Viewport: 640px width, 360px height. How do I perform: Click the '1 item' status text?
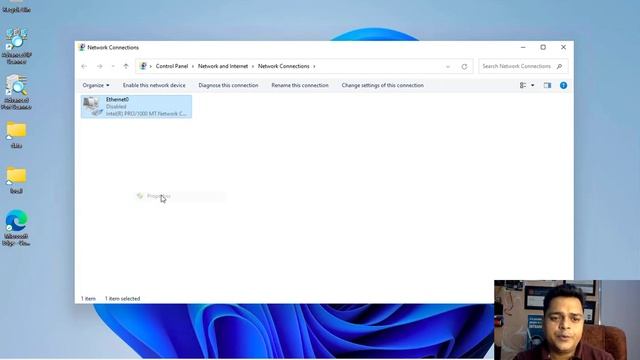[88, 299]
